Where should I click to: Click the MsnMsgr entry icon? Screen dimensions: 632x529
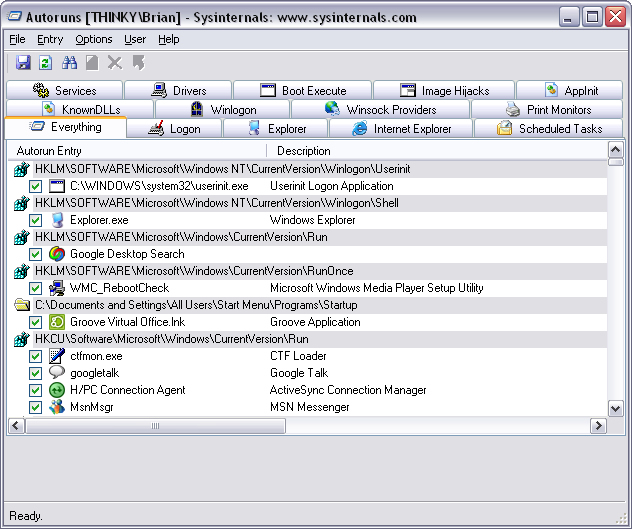tap(57, 407)
